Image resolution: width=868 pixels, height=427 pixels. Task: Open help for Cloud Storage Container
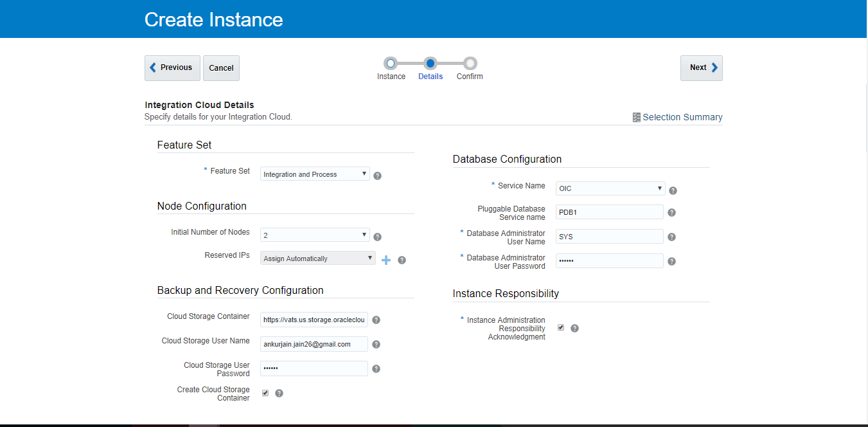coord(376,319)
